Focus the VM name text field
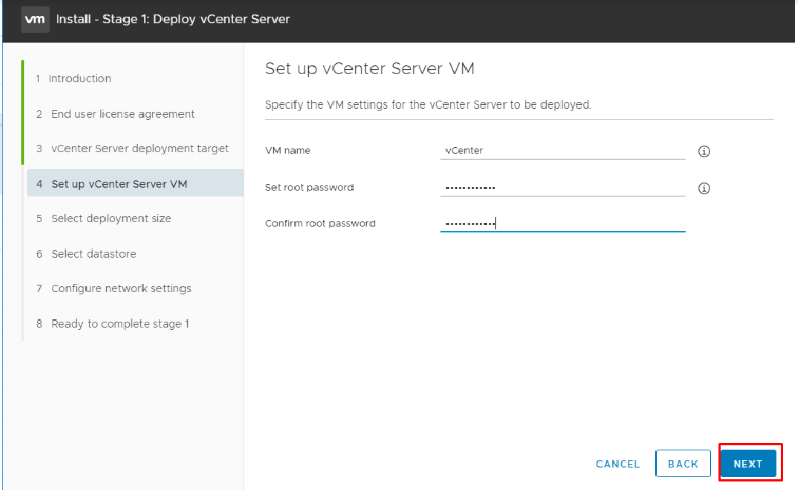800x500 pixels. pyautogui.click(x=562, y=151)
